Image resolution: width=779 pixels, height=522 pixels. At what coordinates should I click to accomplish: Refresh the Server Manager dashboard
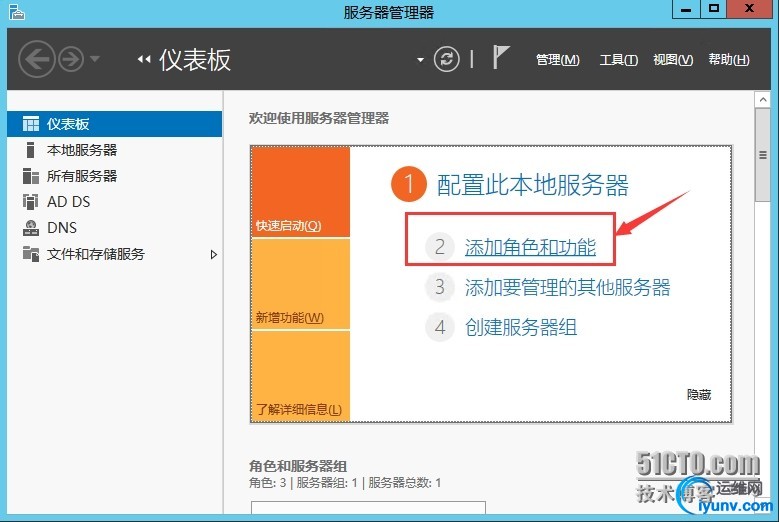447,60
